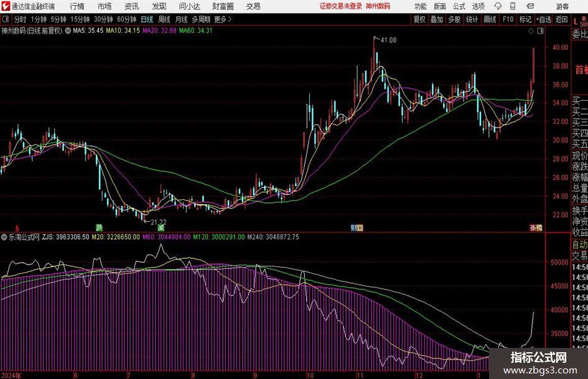Open the 版面 menu
The width and height of the screenshot is (588, 379).
click(x=439, y=6)
